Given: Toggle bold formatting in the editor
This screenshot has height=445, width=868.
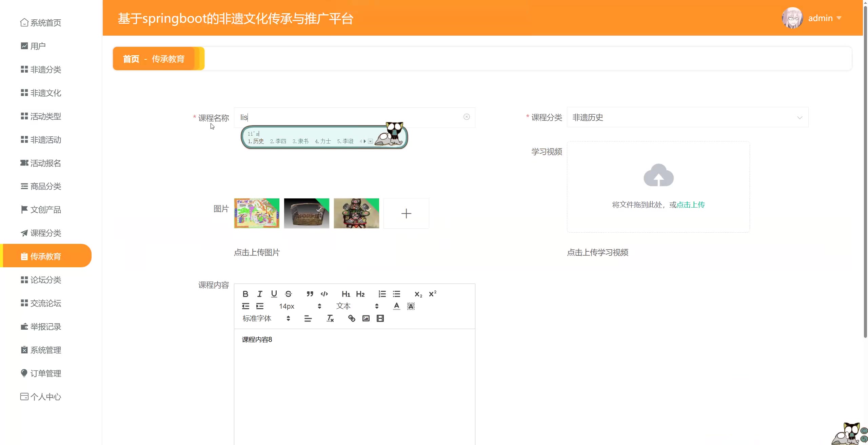Looking at the screenshot, I should [245, 294].
